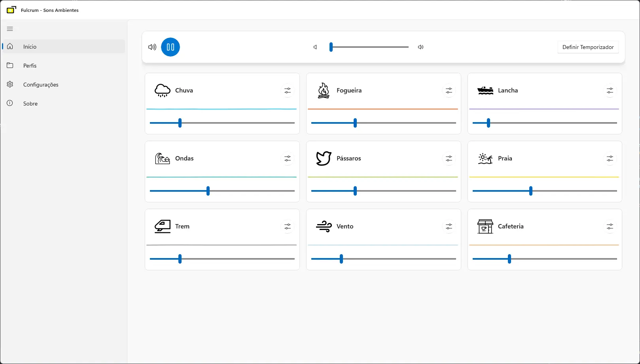Viewport: 640px width, 364px height.
Task: Select the Pássaros bird icon
Action: [324, 158]
